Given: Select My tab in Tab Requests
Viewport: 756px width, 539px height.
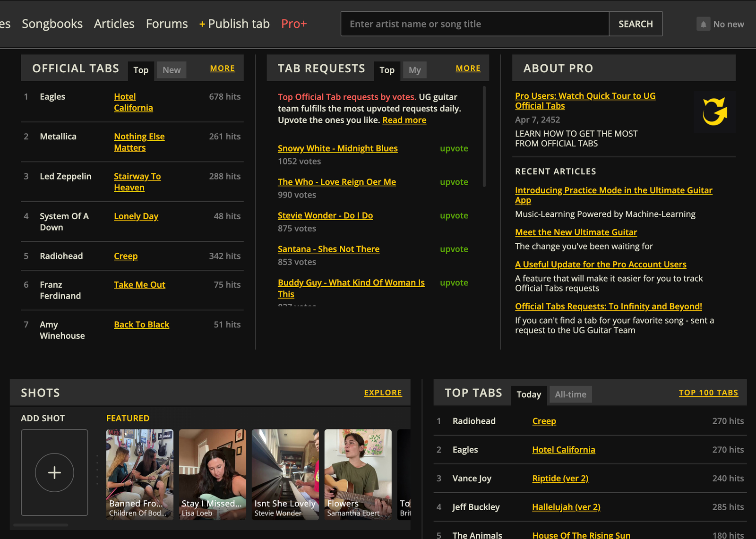Looking at the screenshot, I should [x=415, y=70].
